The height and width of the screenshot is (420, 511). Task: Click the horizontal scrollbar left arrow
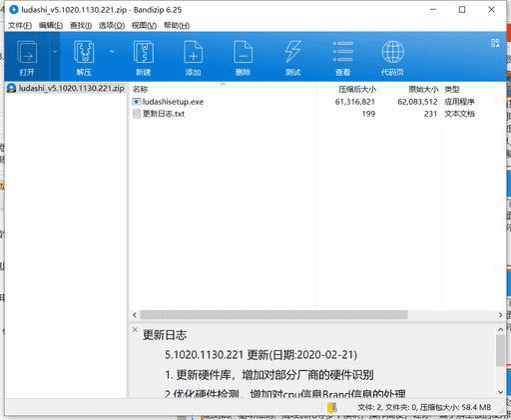tap(135, 314)
